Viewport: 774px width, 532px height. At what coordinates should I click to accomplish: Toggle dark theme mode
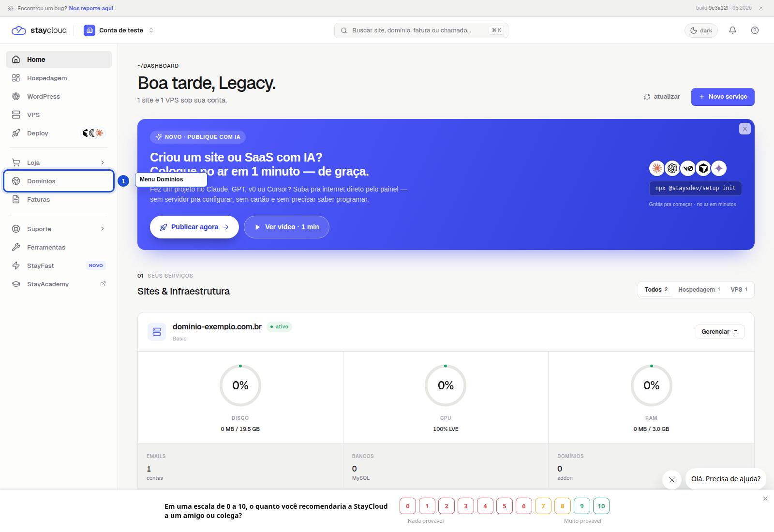(701, 30)
